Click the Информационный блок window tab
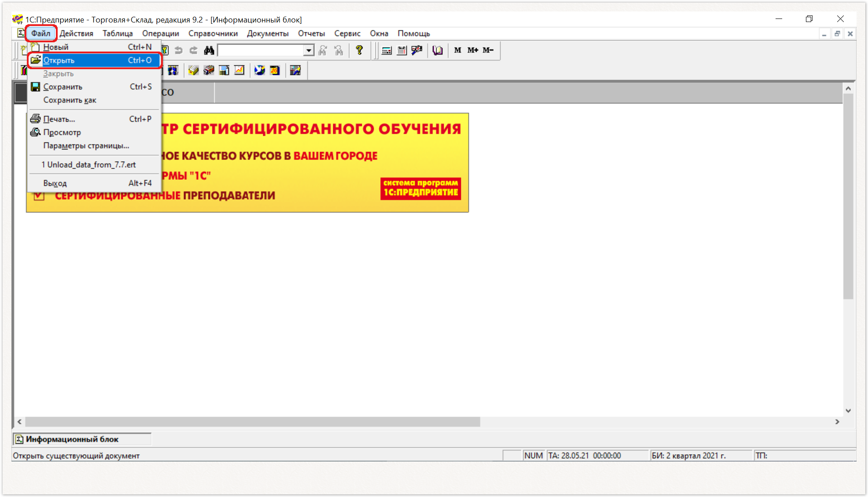Screen dimensions: 868x497 coord(82,439)
